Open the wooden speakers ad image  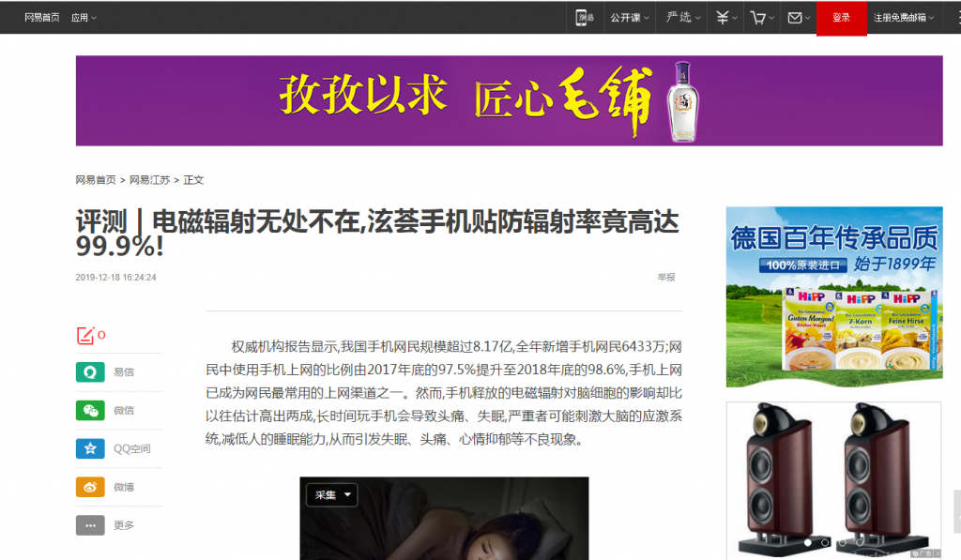(x=833, y=479)
